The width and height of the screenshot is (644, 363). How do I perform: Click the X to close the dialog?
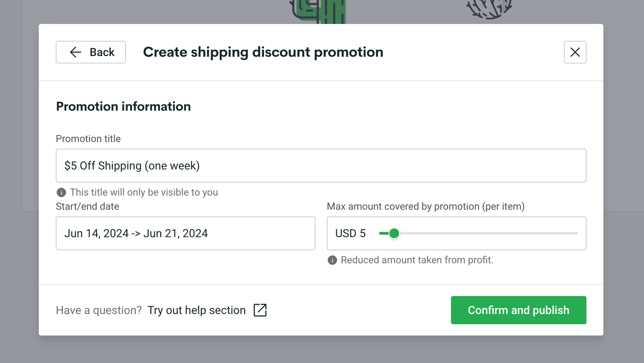[575, 52]
